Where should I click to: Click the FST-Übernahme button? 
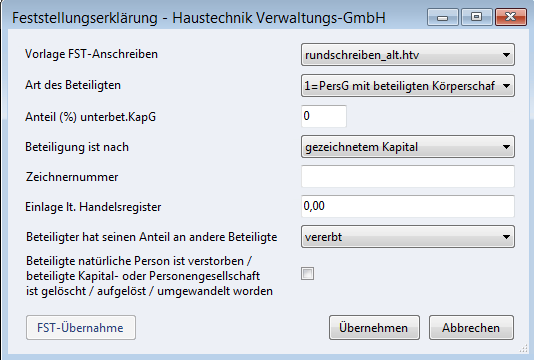(x=81, y=328)
